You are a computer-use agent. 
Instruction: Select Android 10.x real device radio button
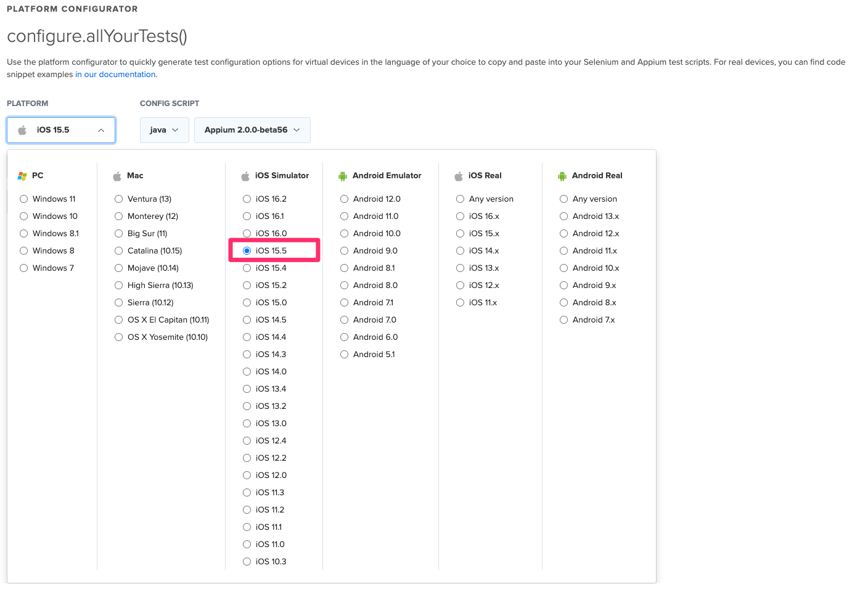563,268
